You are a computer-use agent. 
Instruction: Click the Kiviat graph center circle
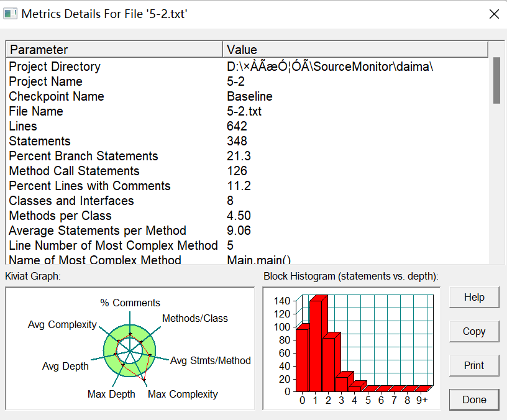click(130, 351)
